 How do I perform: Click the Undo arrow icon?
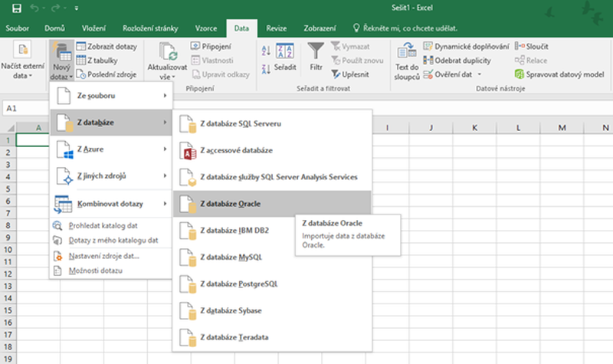(34, 8)
